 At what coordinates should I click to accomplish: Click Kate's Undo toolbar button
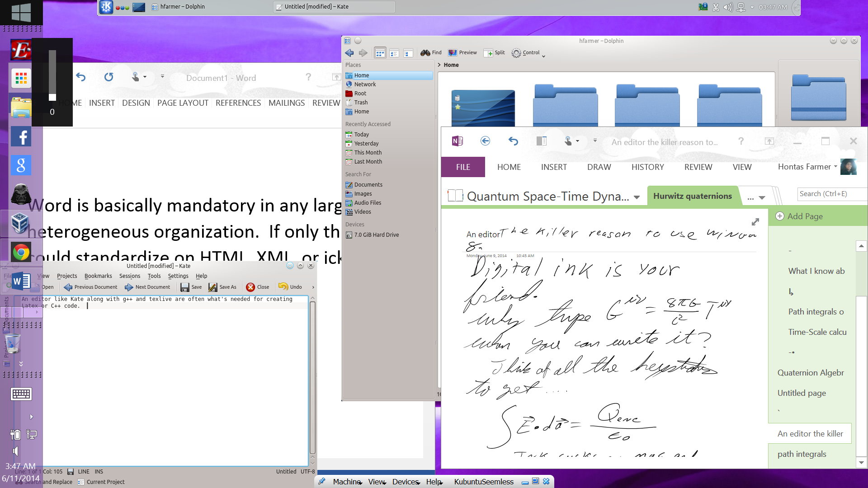click(290, 287)
